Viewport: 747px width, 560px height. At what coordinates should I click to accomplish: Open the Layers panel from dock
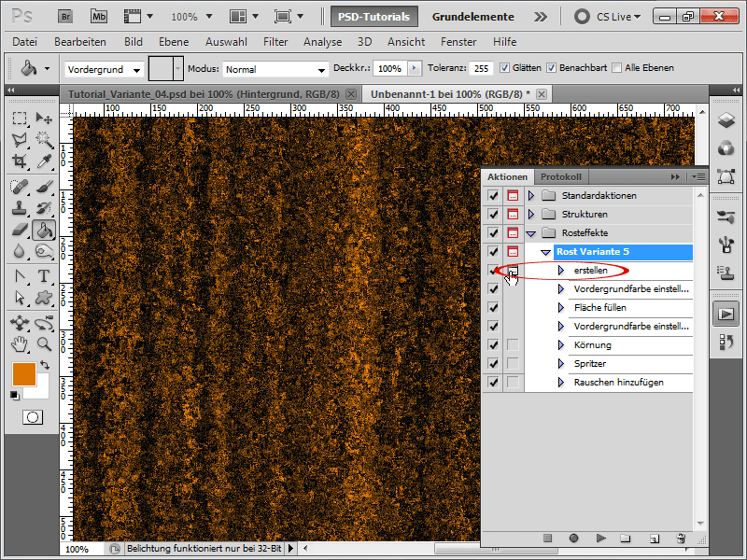(726, 120)
